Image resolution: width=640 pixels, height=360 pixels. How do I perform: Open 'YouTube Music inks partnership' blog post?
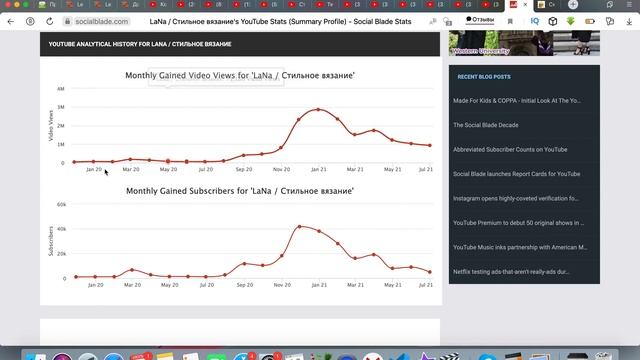(520, 247)
